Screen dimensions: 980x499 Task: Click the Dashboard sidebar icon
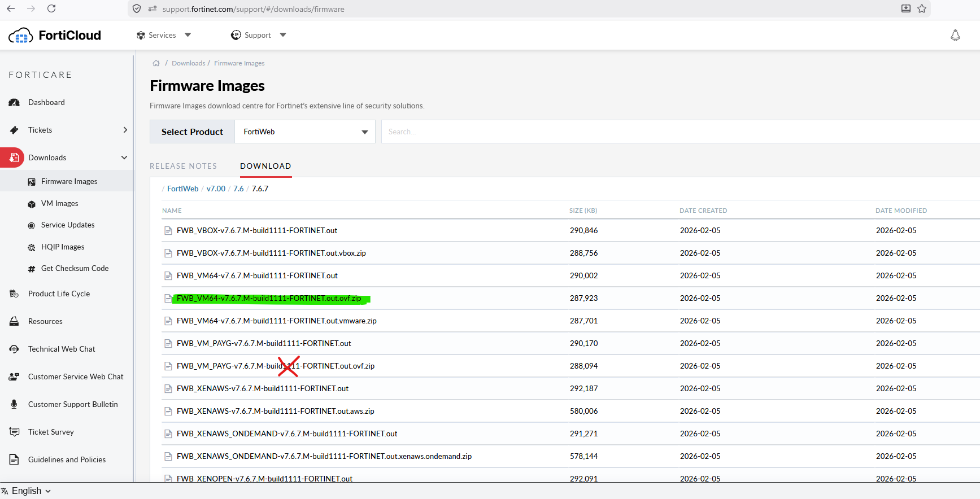click(14, 102)
